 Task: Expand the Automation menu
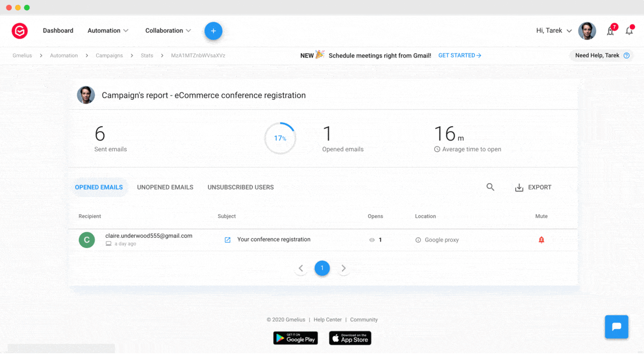[x=108, y=31]
